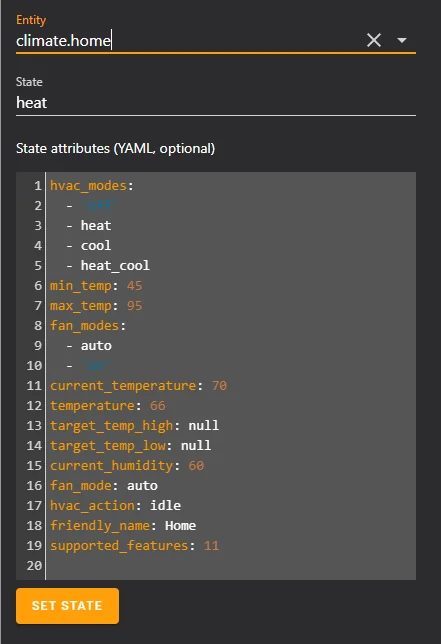Click heat_cool entry in hvac_modes list

click(x=115, y=266)
